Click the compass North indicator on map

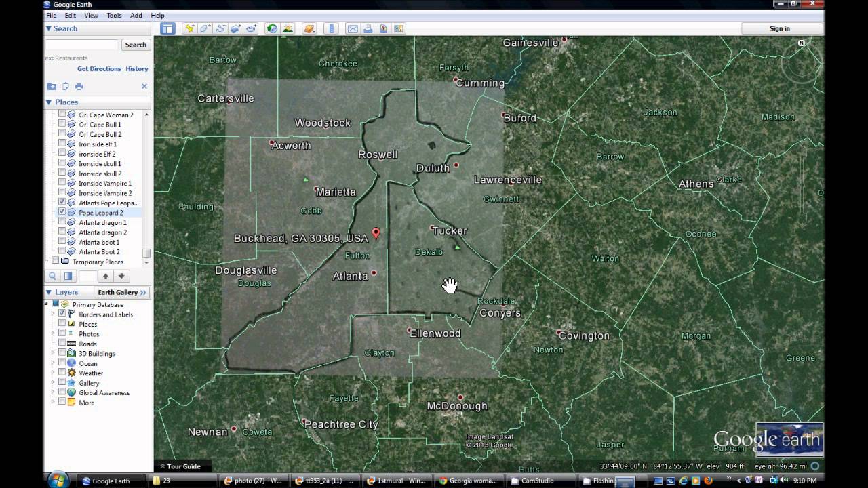[802, 43]
